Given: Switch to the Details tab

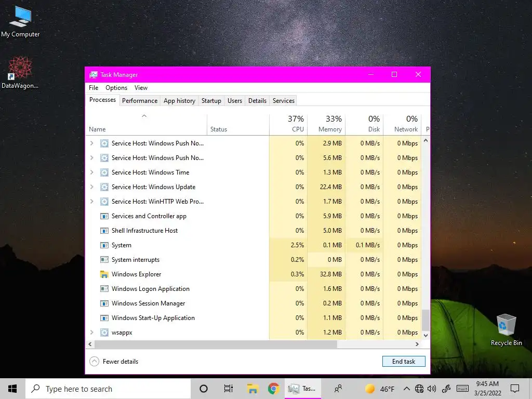Looking at the screenshot, I should click(x=257, y=101).
